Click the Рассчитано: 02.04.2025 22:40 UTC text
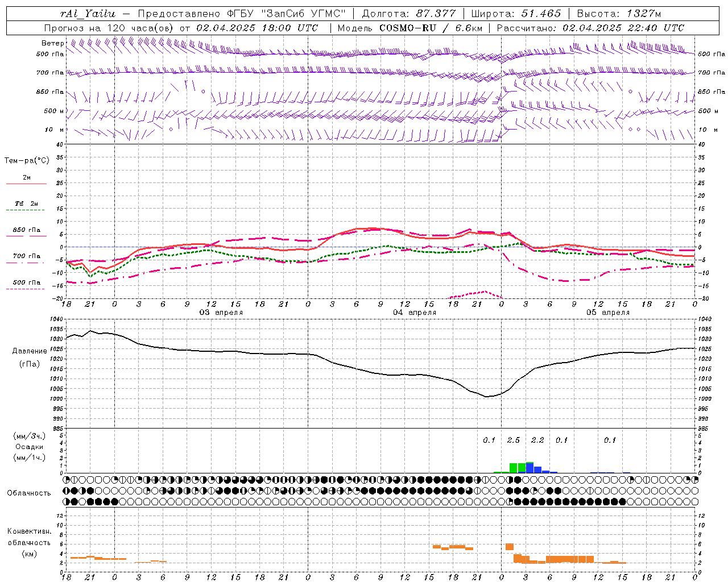728x582 pixels. 590,28
